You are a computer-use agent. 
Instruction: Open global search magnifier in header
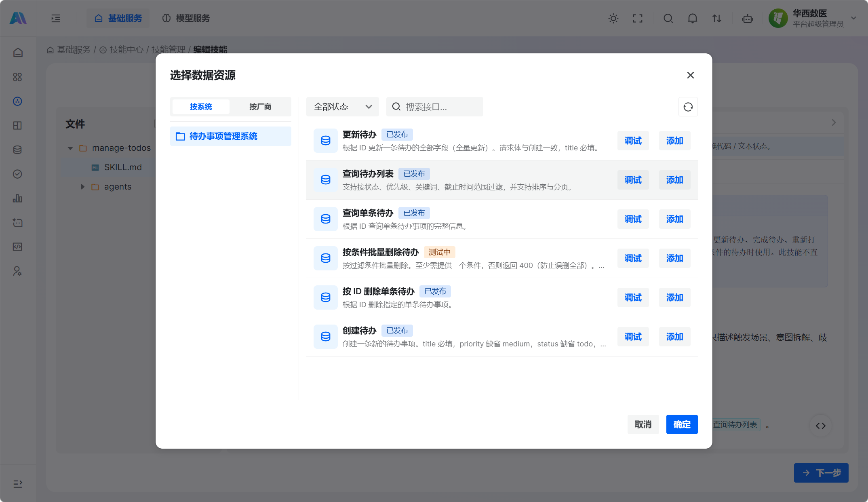click(x=668, y=18)
